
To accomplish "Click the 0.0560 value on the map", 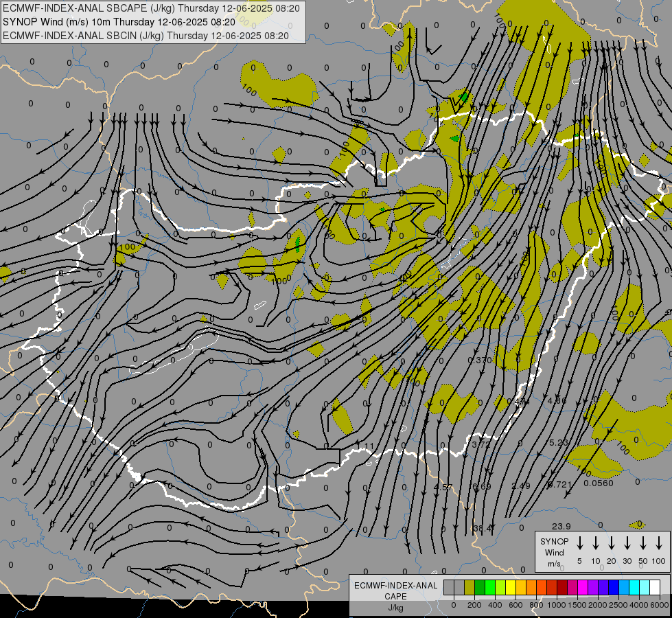I will [599, 483].
